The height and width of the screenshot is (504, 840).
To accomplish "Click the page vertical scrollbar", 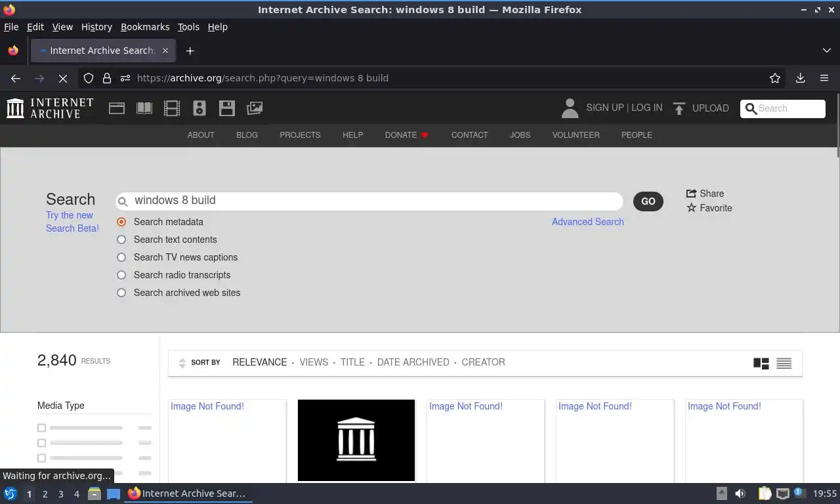I will [x=837, y=125].
